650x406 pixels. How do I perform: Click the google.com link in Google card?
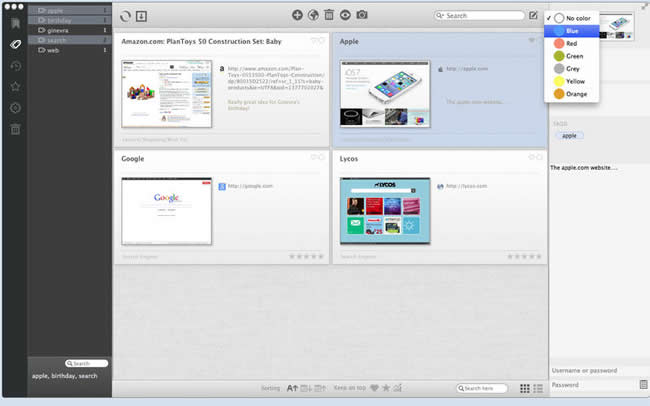coord(250,186)
